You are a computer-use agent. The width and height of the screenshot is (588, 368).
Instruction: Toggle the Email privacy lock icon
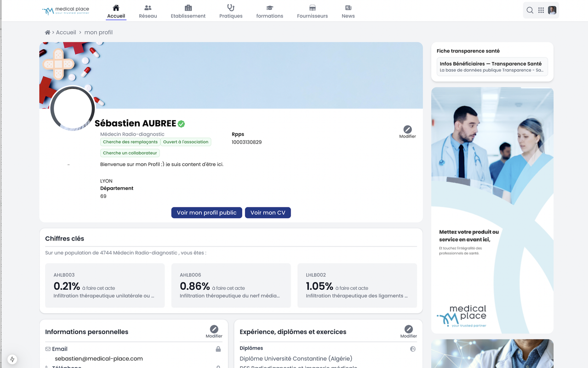(218, 349)
